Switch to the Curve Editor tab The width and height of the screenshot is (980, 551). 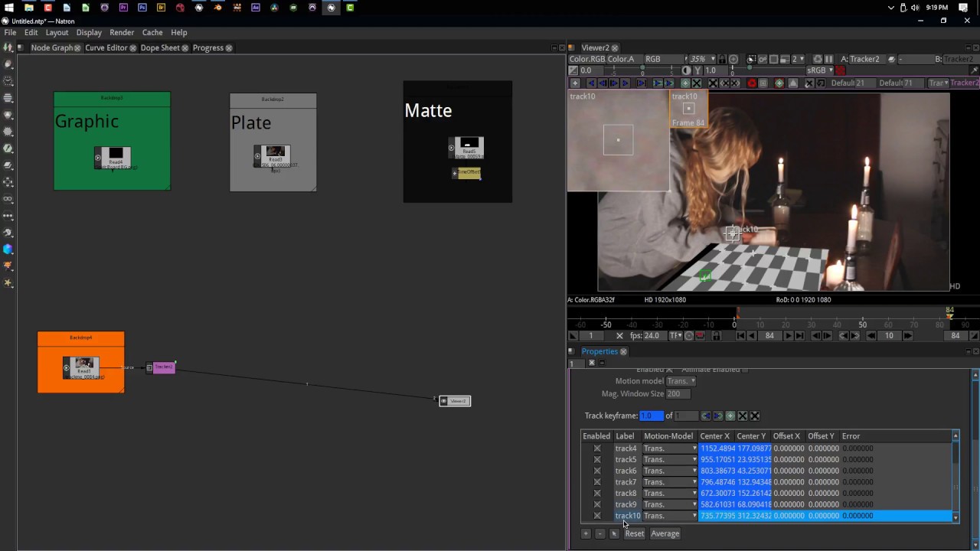point(106,47)
